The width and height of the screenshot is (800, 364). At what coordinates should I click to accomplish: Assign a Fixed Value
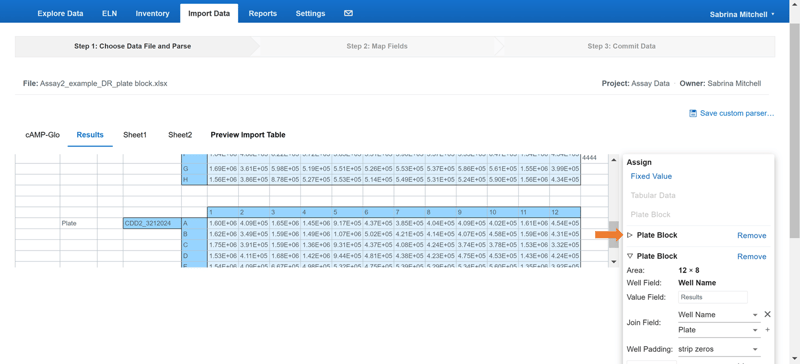[x=651, y=176]
